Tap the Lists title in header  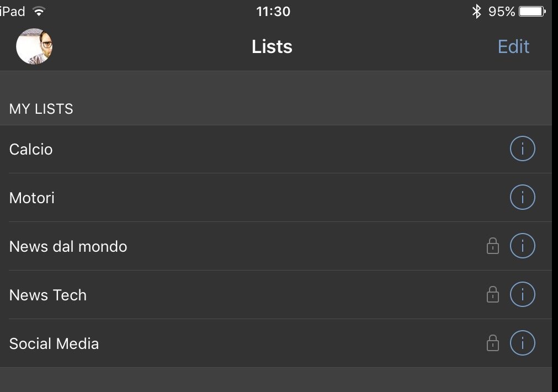pyautogui.click(x=272, y=46)
